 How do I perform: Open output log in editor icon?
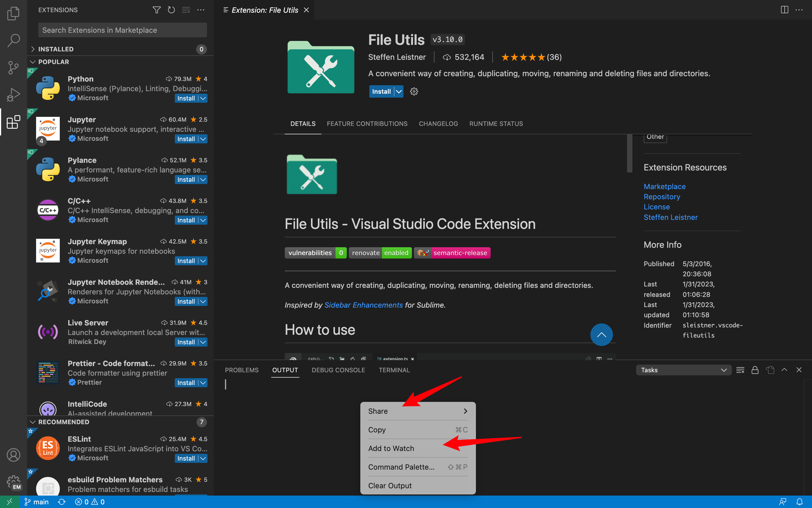[x=770, y=370]
